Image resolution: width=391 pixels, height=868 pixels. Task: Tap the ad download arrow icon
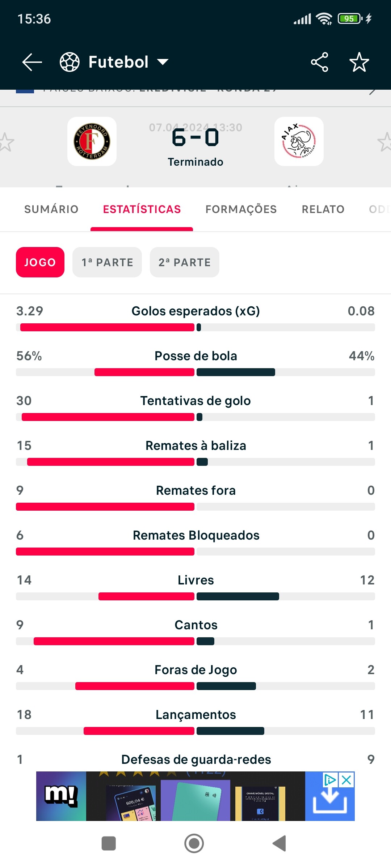point(329,801)
